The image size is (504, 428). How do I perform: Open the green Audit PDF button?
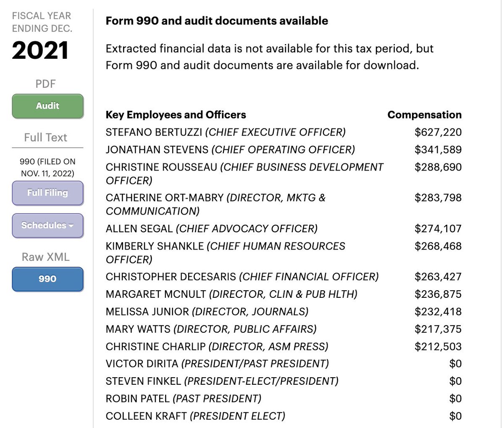pos(47,106)
